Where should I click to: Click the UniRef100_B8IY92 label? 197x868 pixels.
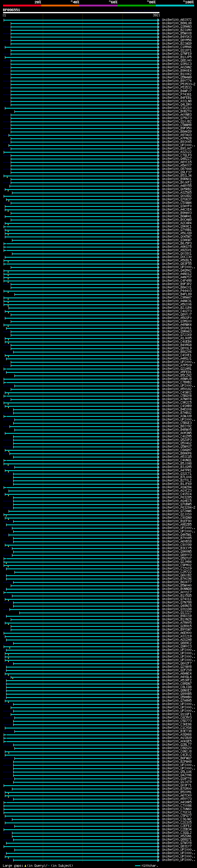(x=177, y=426)
